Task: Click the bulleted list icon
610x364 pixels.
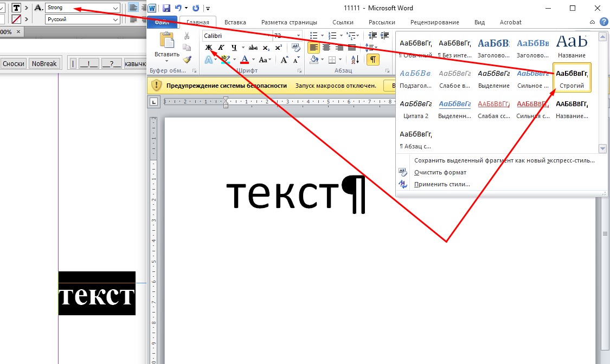Action: pos(313,36)
